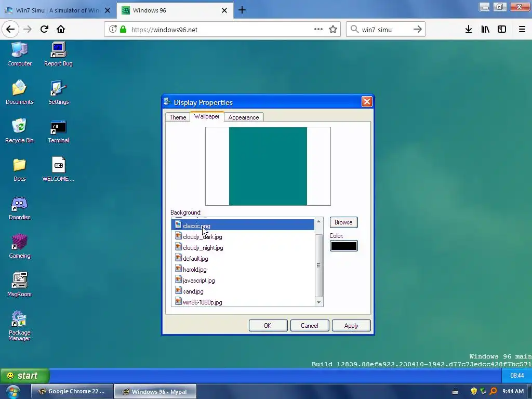Confirm with the OK button
This screenshot has height=399, width=532.
(x=268, y=325)
